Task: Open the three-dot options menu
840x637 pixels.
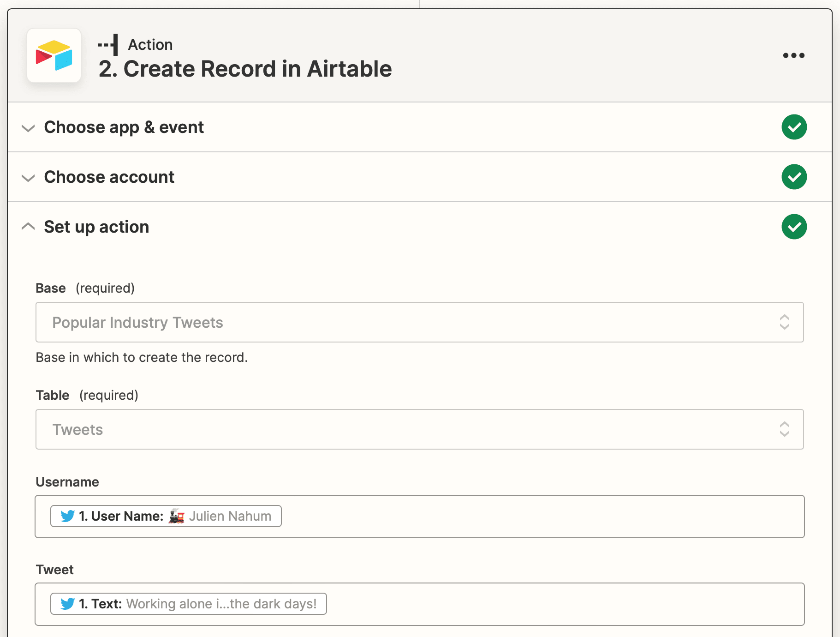Action: coord(794,55)
